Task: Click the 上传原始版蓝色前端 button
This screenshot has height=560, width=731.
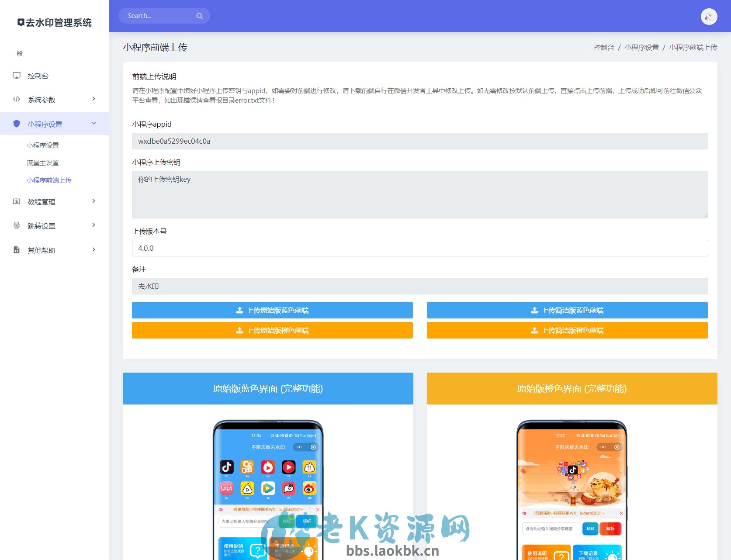Action: click(272, 310)
